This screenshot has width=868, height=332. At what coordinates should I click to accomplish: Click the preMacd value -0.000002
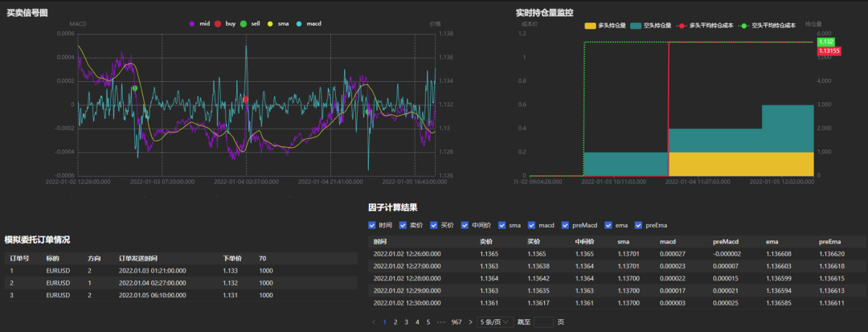(728, 254)
